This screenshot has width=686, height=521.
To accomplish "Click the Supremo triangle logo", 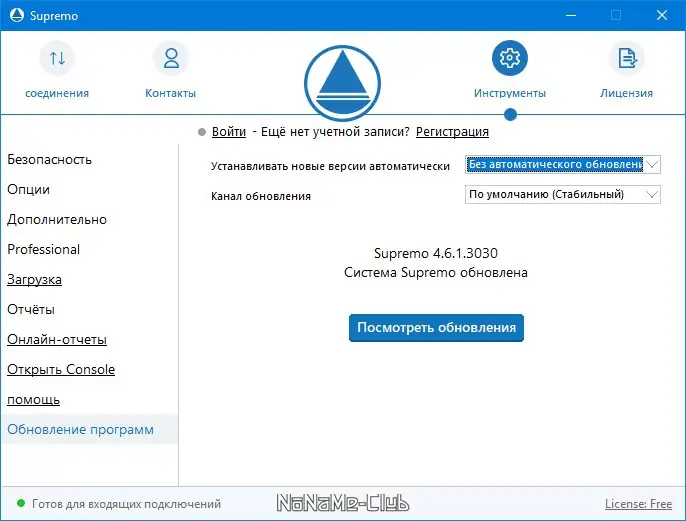I will (x=342, y=83).
